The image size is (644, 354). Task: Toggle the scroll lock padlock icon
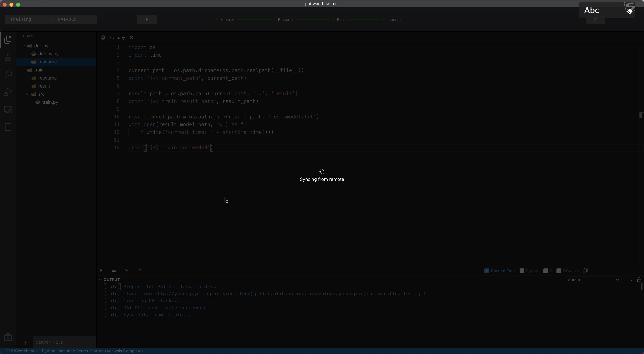click(639, 280)
